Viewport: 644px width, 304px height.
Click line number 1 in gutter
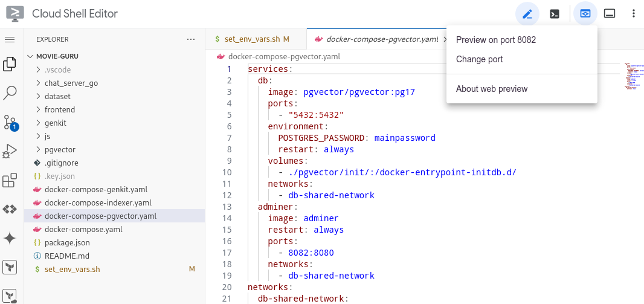pyautogui.click(x=229, y=69)
